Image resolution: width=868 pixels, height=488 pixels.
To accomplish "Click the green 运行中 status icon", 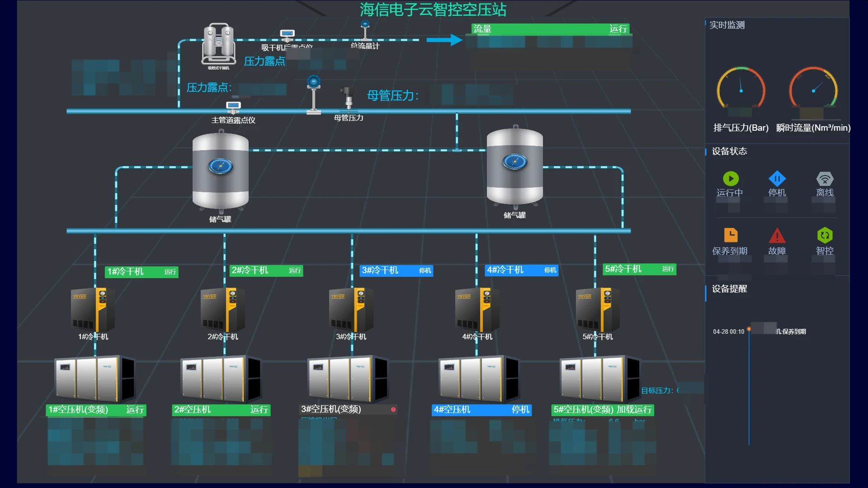I will point(731,179).
